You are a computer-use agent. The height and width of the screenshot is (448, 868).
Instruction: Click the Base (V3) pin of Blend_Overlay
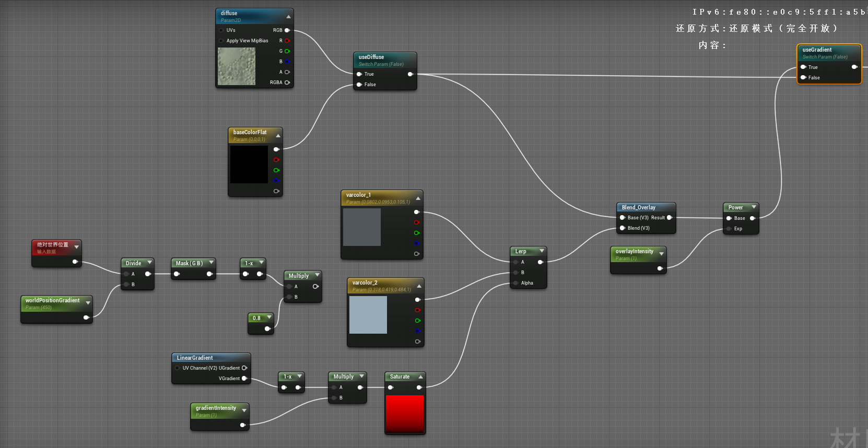pyautogui.click(x=623, y=218)
